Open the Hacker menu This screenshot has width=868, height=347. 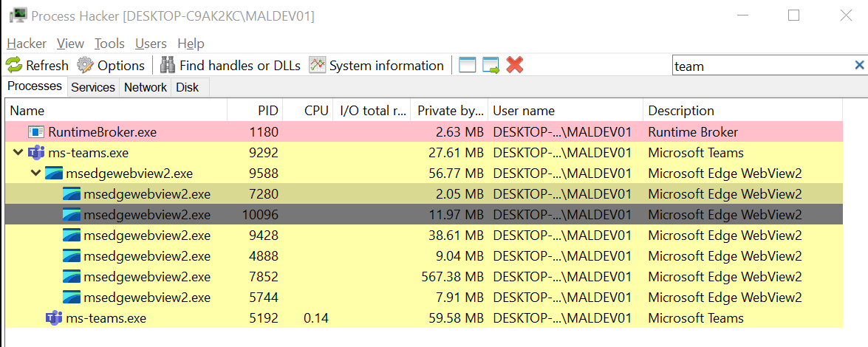pyautogui.click(x=27, y=44)
